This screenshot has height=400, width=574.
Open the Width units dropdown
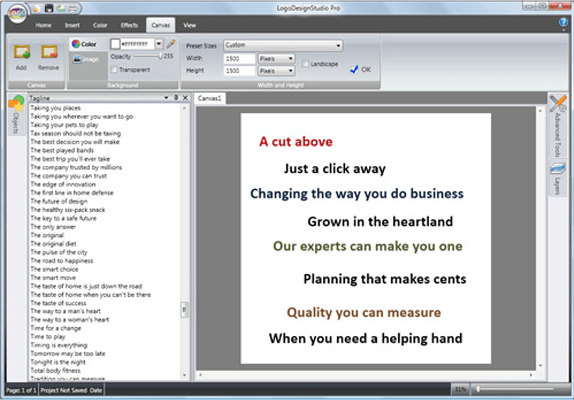[x=276, y=58]
